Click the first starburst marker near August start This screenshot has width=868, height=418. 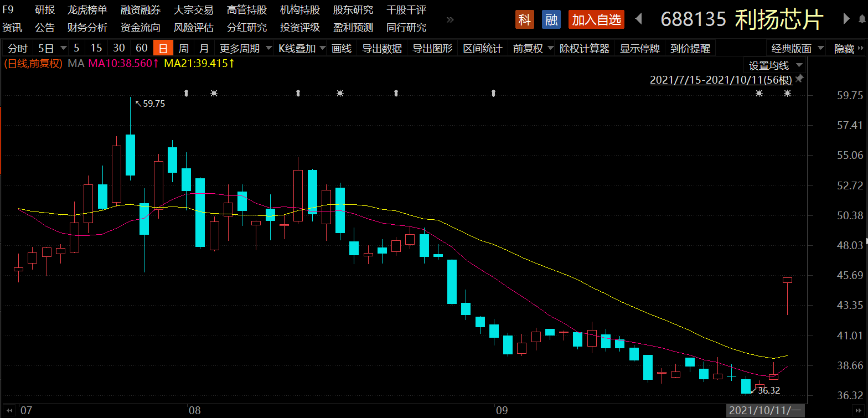(x=214, y=94)
